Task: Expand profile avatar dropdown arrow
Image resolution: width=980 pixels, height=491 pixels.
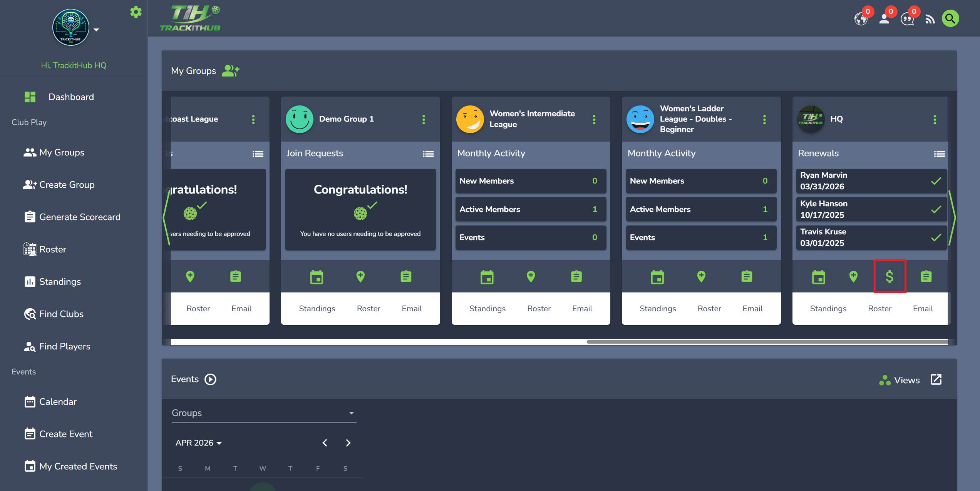Action: 96,30
